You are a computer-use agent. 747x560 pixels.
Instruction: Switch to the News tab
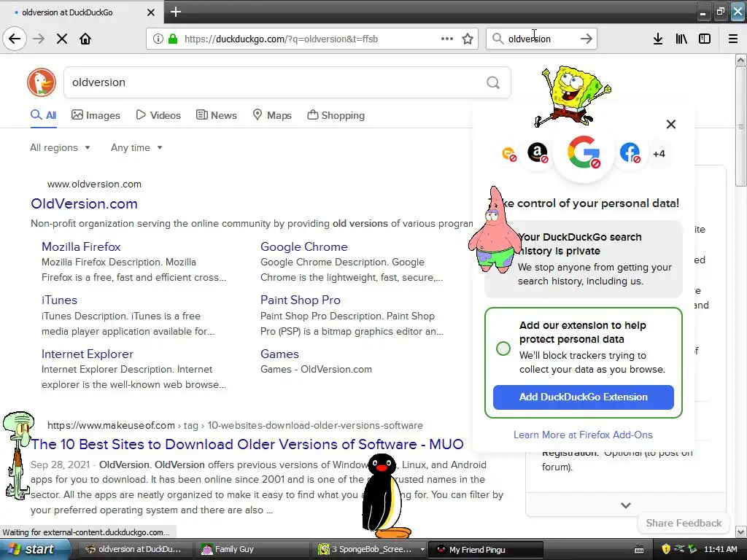pos(217,115)
